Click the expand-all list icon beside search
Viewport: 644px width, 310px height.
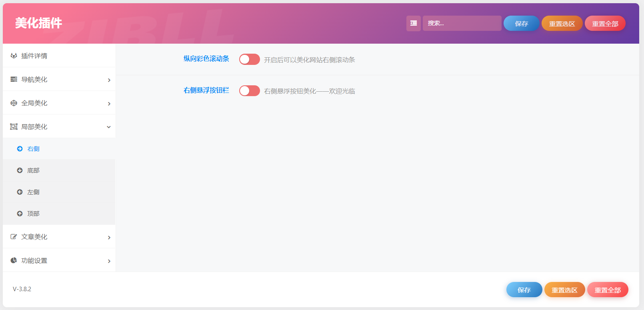413,23
